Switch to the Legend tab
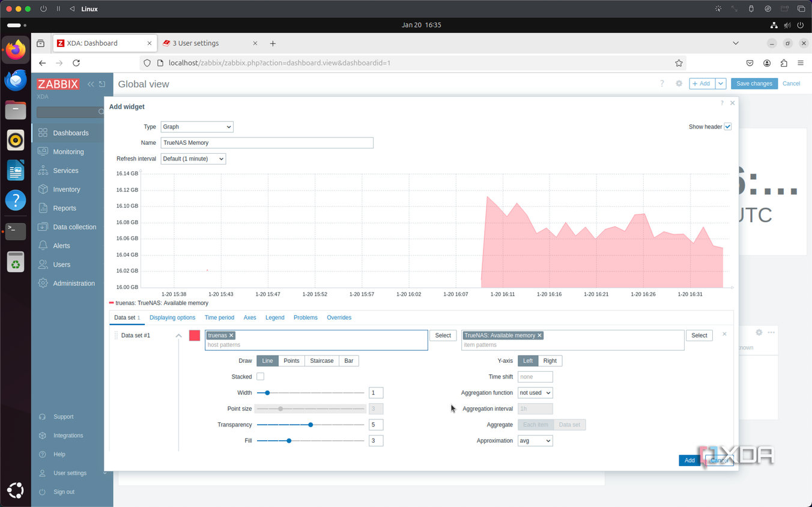Image resolution: width=812 pixels, height=507 pixels. click(275, 318)
